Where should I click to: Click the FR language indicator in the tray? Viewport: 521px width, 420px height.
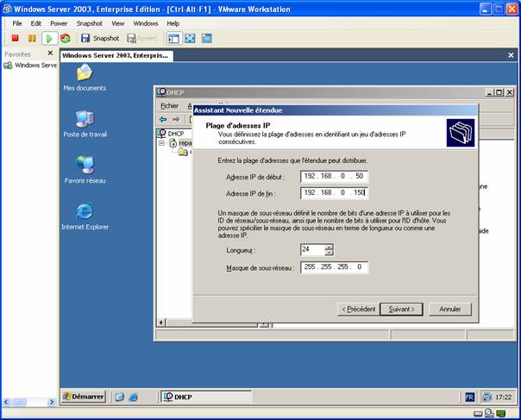click(x=469, y=397)
